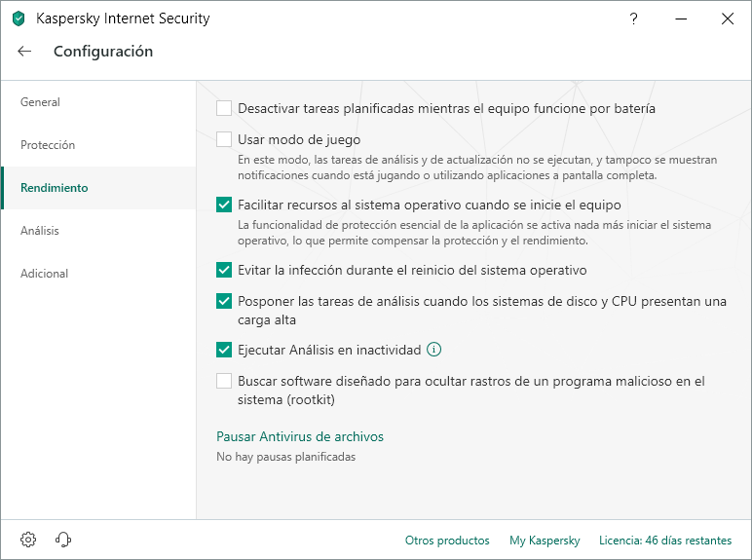Go to the Adicional settings tab
Screen dimensions: 752x560
(x=45, y=274)
